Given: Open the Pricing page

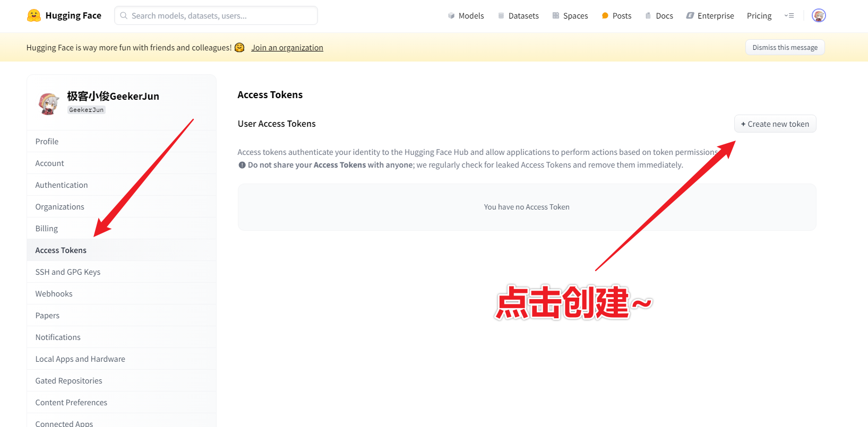Looking at the screenshot, I should [x=759, y=15].
